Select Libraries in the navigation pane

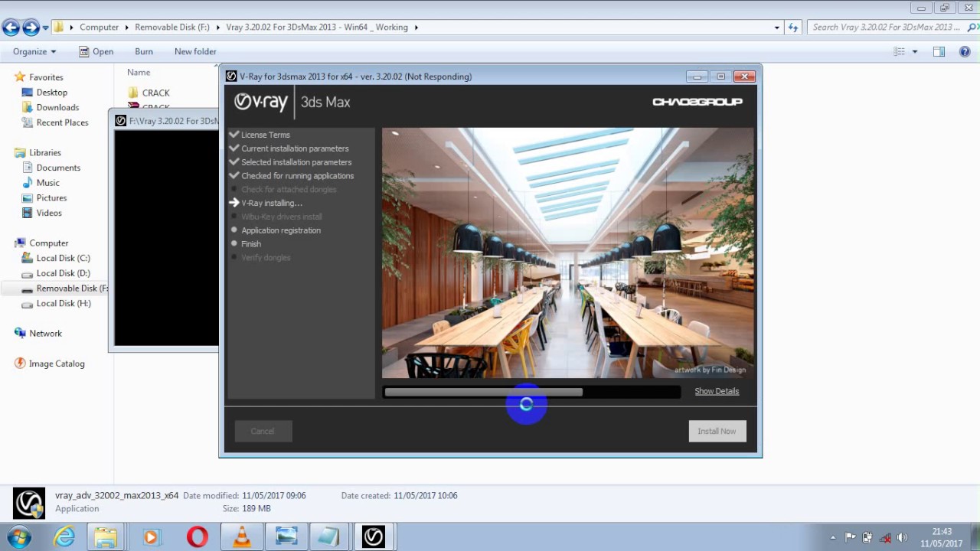(44, 152)
